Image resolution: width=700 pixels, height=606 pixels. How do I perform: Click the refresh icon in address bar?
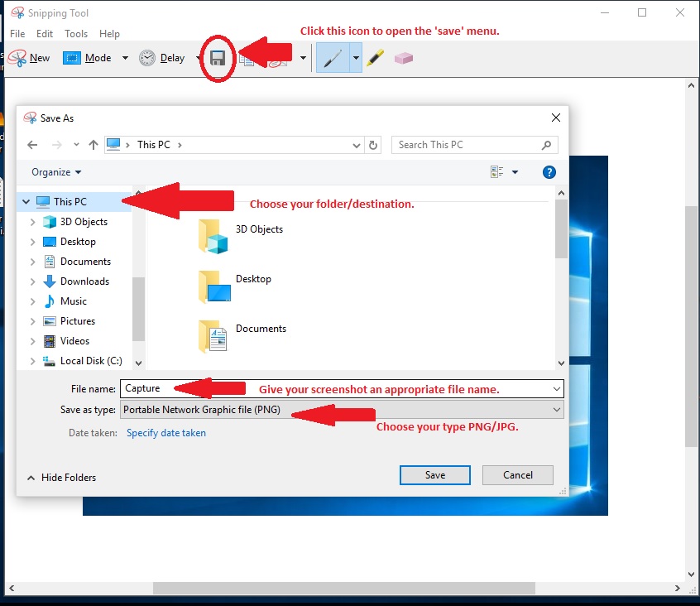pyautogui.click(x=372, y=145)
